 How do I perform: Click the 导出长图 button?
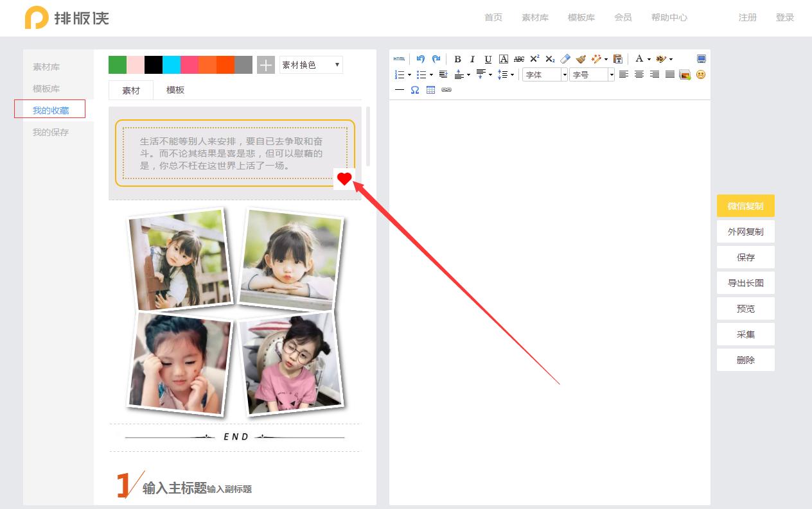click(x=745, y=283)
